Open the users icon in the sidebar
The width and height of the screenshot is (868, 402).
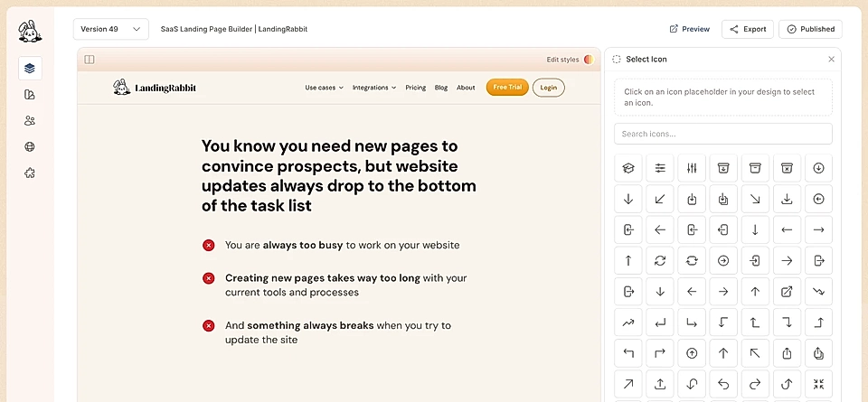[30, 120]
